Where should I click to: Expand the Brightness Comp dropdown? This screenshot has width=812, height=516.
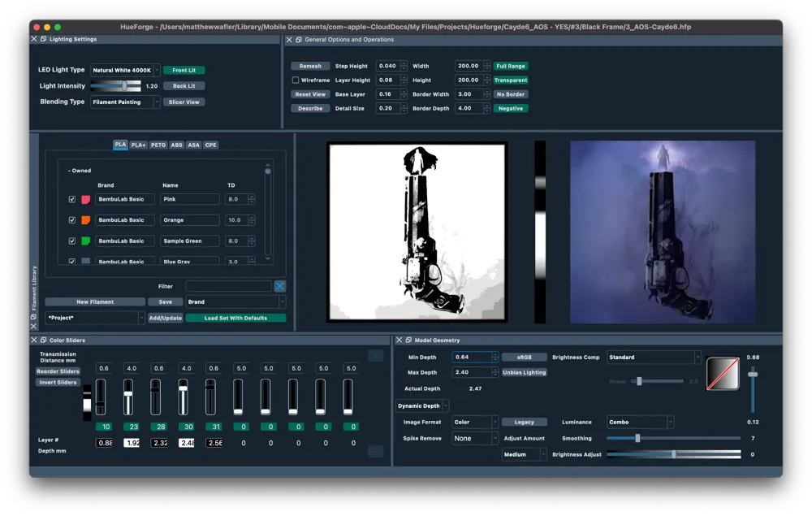pyautogui.click(x=654, y=358)
